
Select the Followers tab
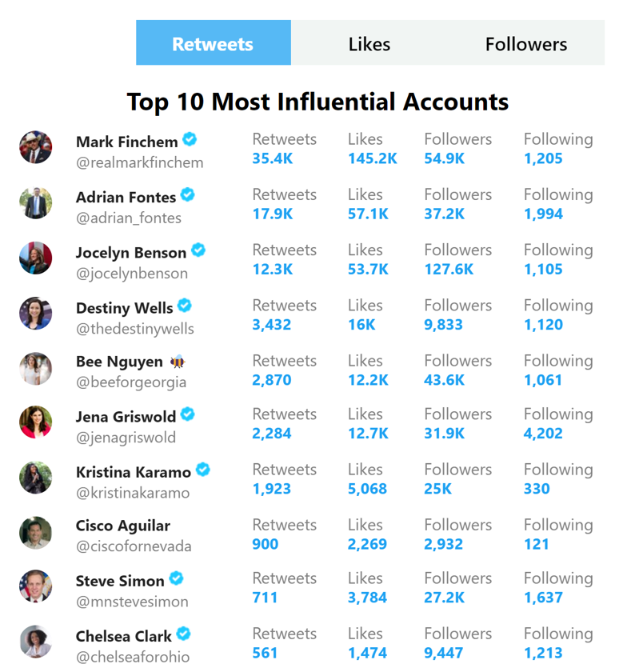526,43
